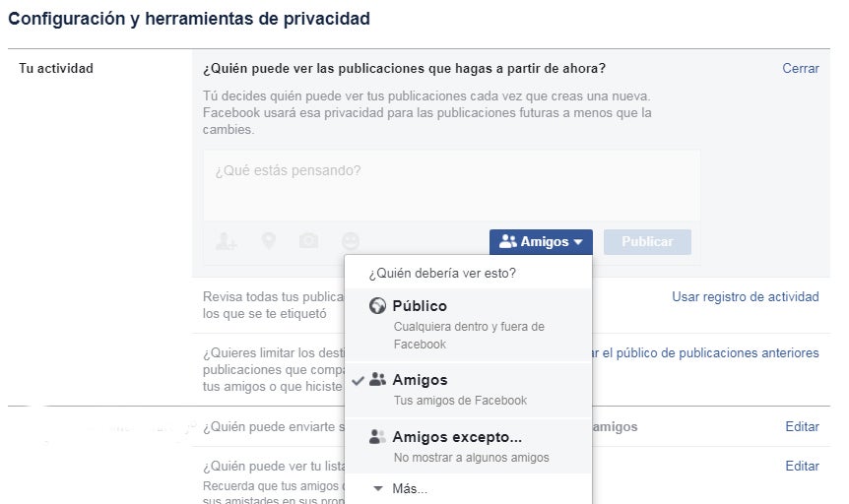The width and height of the screenshot is (849, 504).
Task: Click the question about future publicaciones visibility
Action: coord(404,69)
